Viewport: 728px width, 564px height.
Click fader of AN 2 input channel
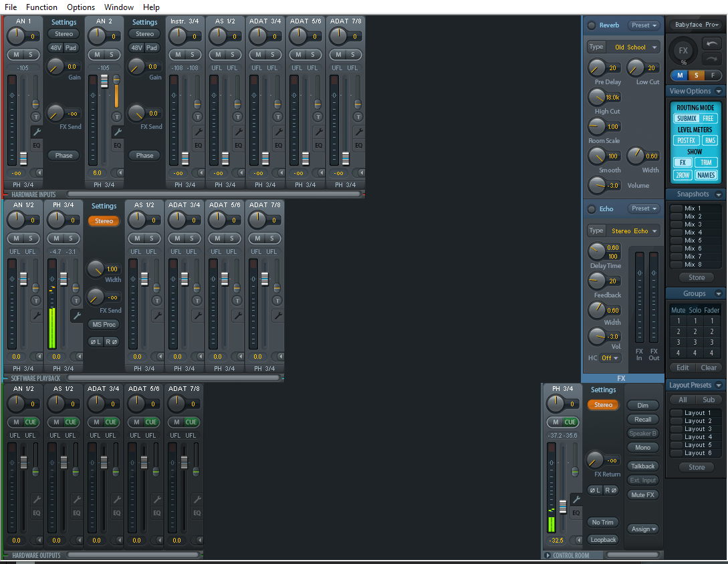[104, 81]
